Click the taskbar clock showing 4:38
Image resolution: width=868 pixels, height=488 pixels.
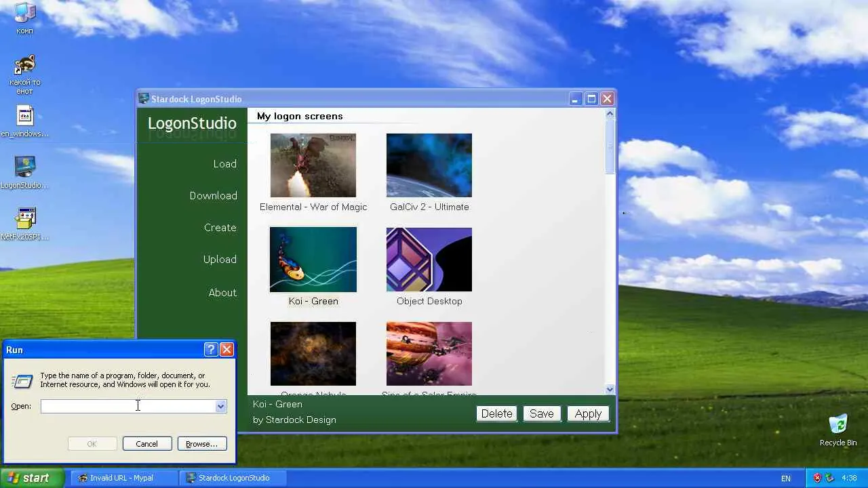tap(849, 478)
